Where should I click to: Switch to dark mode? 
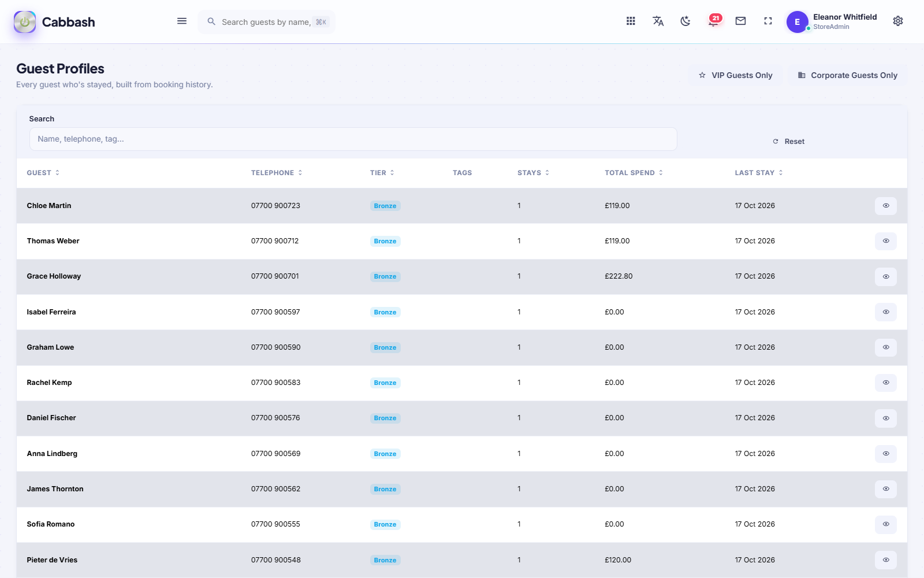685,21
